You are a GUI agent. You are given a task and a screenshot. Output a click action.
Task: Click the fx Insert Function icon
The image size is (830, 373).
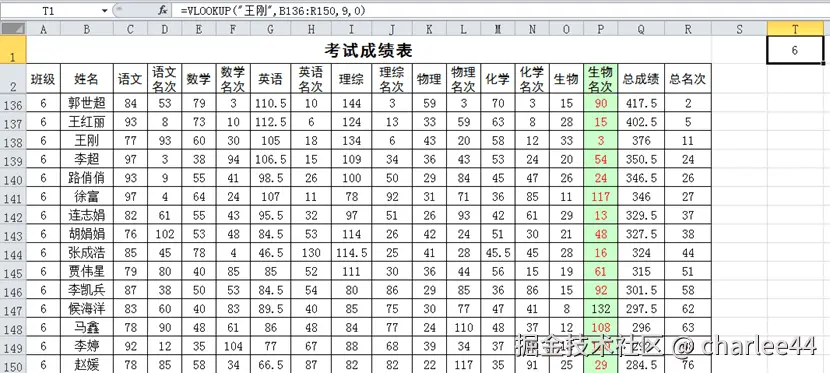164,10
